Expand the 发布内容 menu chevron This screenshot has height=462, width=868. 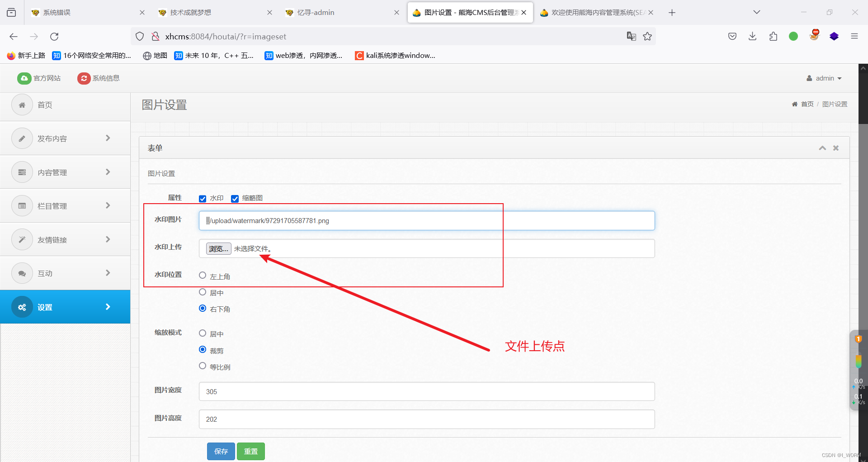108,138
